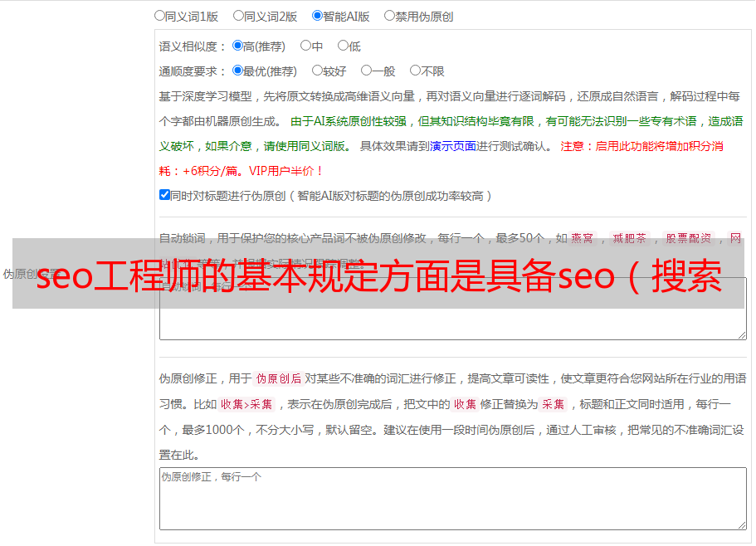Viewport: 756px width, 546px height.
Task: Set 通顺度要求 to 最优(推荐)
Action: click(x=237, y=71)
